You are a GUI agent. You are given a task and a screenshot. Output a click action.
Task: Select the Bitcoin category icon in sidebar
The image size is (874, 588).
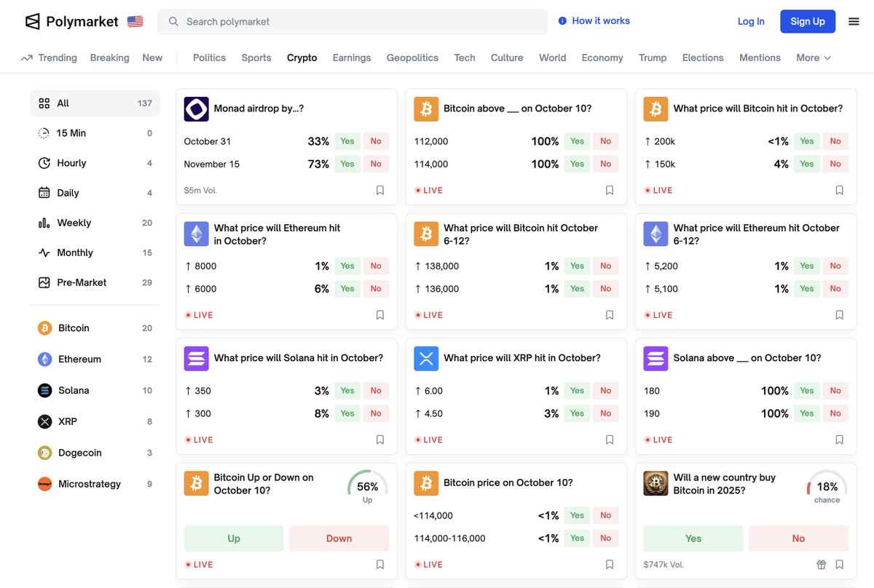tap(45, 328)
